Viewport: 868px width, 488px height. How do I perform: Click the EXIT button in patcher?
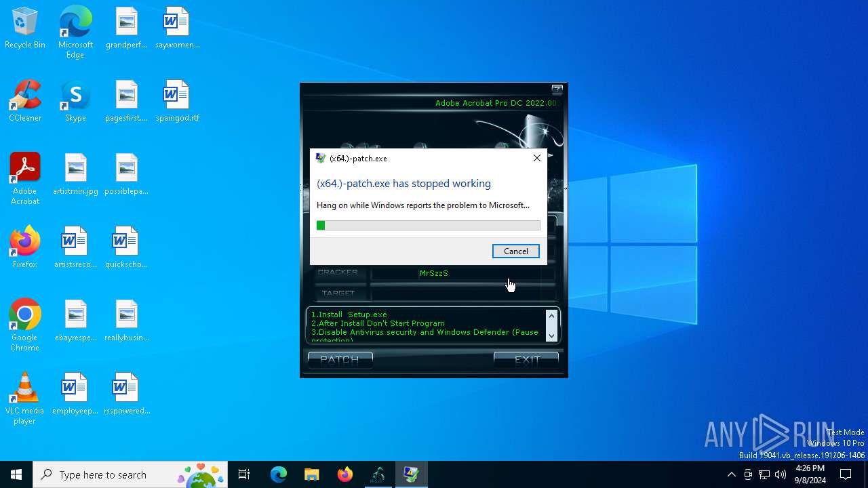pos(526,360)
